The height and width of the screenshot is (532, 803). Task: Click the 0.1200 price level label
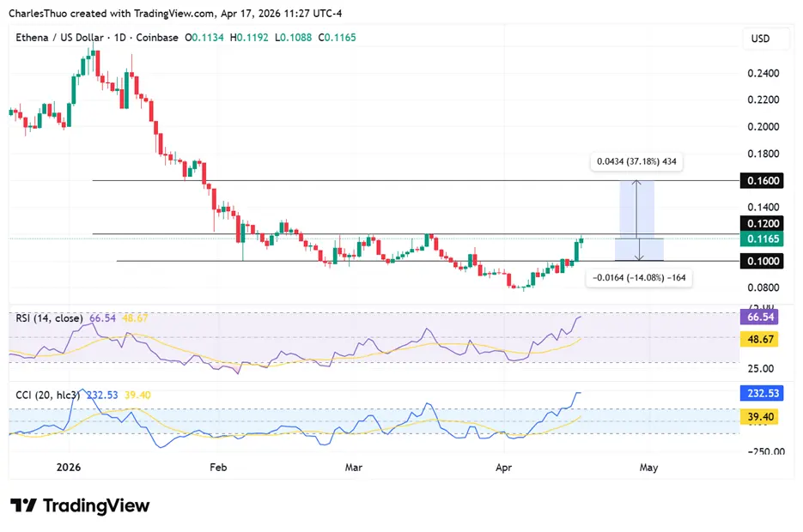click(763, 225)
